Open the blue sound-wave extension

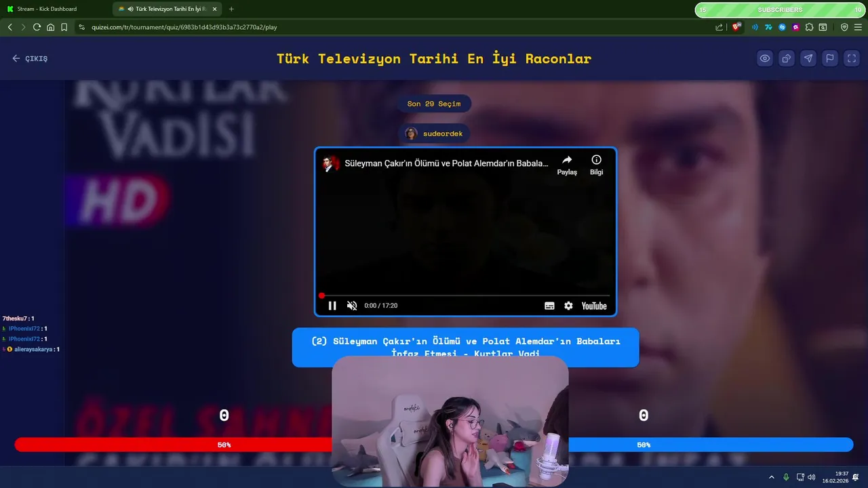755,27
